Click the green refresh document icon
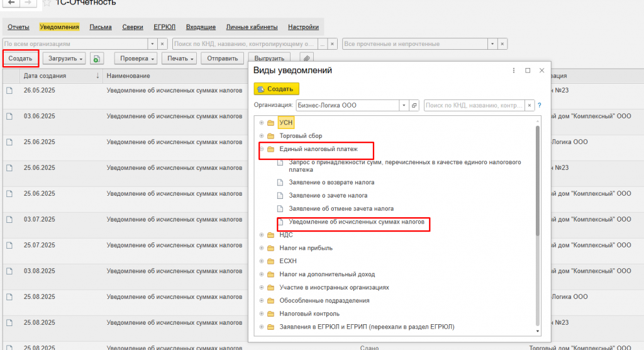Image resolution: width=644 pixels, height=350 pixels. (x=96, y=59)
